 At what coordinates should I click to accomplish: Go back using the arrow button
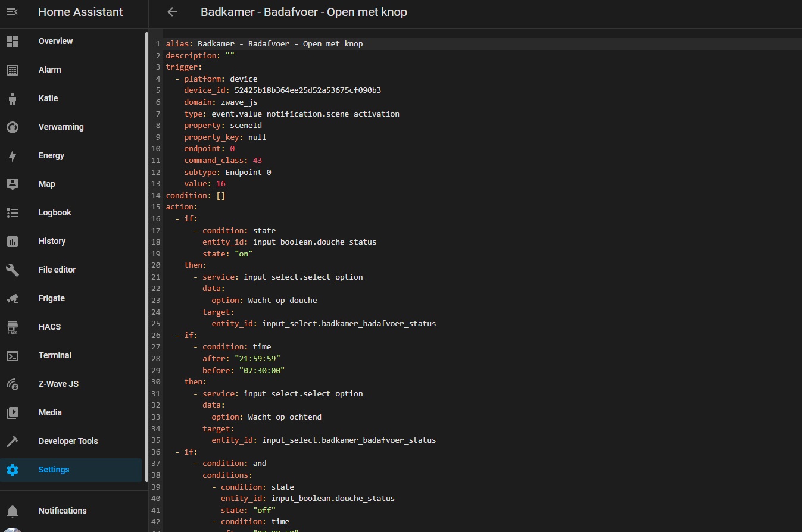tap(171, 12)
